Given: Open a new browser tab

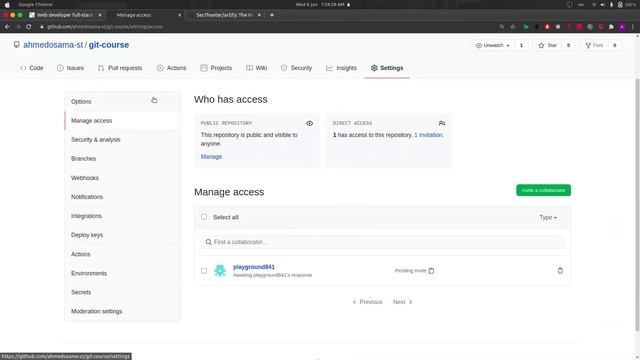Looking at the screenshot, I should tap(272, 15).
